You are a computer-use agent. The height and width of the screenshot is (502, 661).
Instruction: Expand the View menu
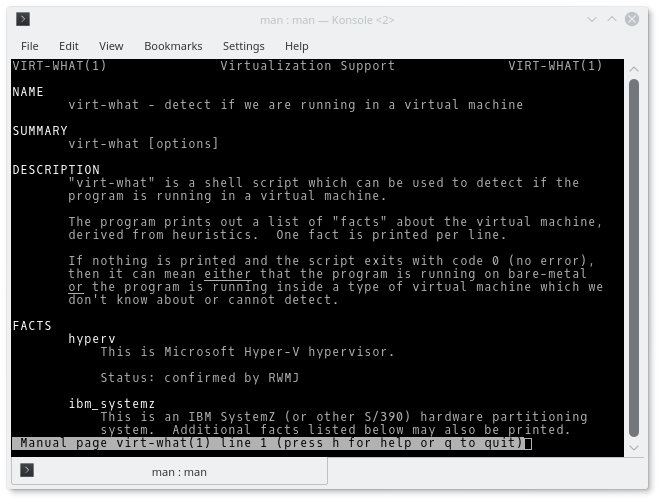click(x=111, y=46)
